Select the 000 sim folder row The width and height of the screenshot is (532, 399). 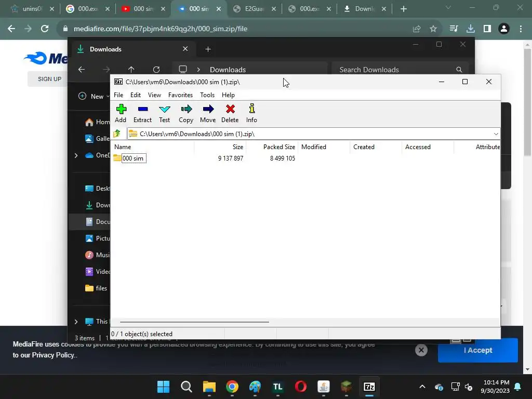tap(129, 158)
